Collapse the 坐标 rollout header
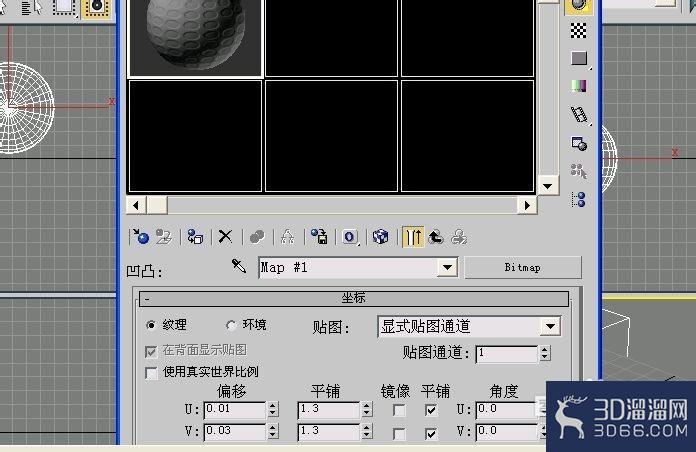The height and width of the screenshot is (452, 696). coord(354,298)
